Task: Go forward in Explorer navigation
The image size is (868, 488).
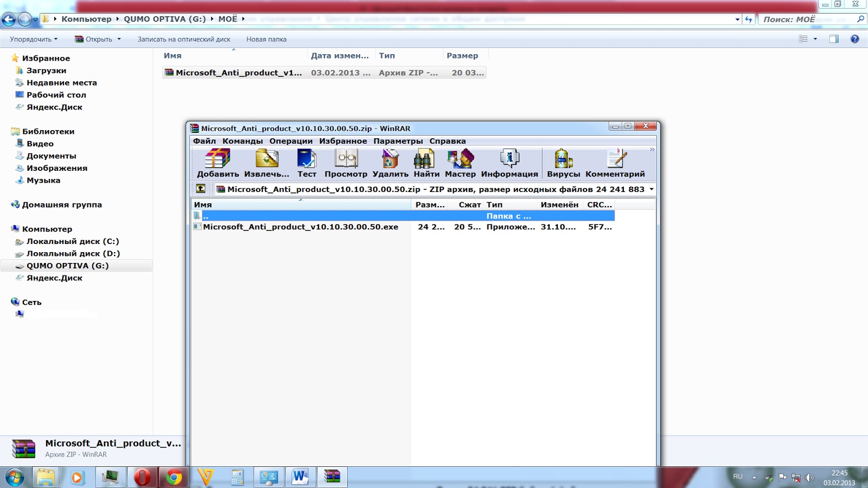Action: pyautogui.click(x=24, y=20)
